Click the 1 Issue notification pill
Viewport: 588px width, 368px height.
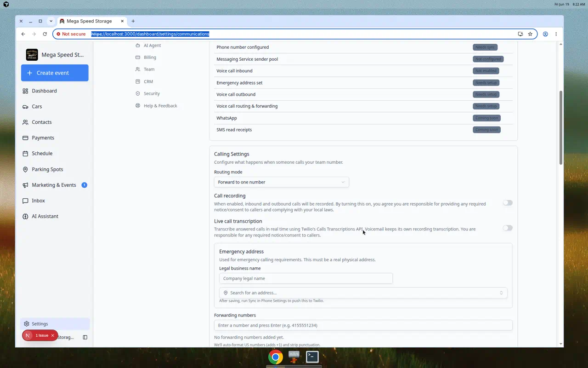[x=42, y=336]
